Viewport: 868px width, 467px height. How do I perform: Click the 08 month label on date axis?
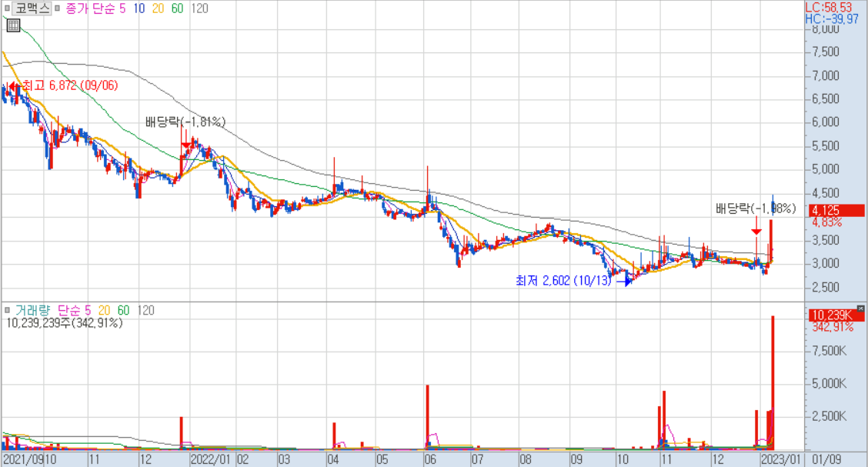click(526, 459)
